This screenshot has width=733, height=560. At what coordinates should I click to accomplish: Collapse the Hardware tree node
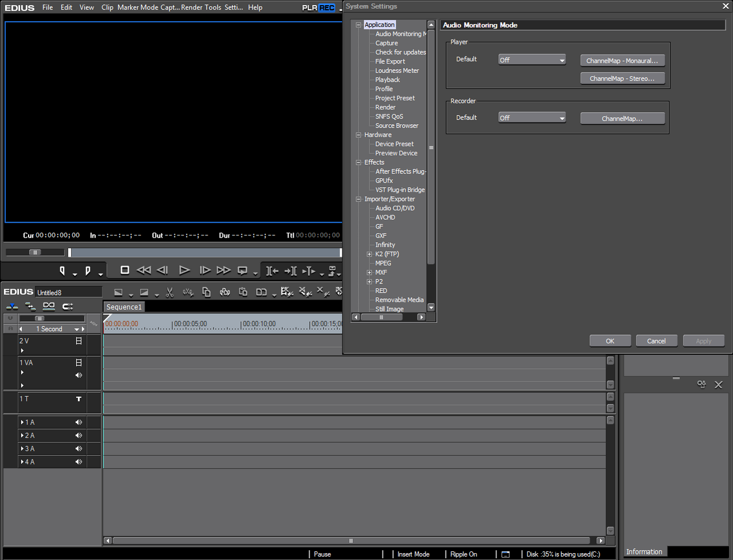pyautogui.click(x=358, y=135)
